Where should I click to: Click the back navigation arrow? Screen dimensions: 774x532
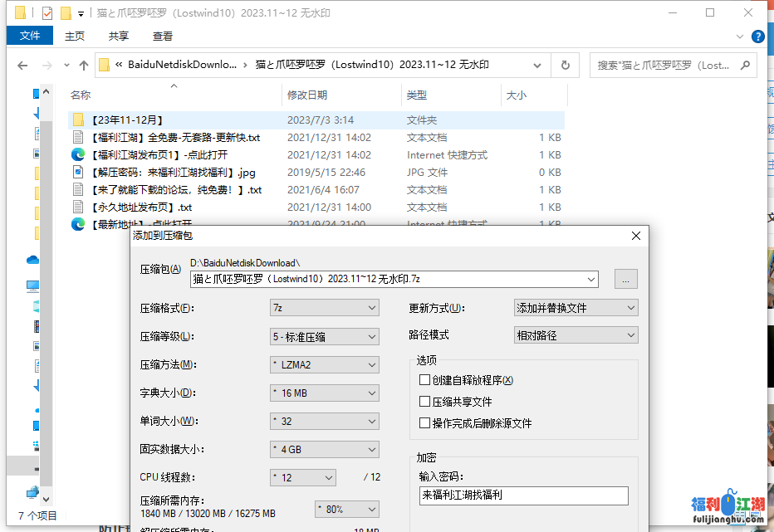[x=22, y=65]
